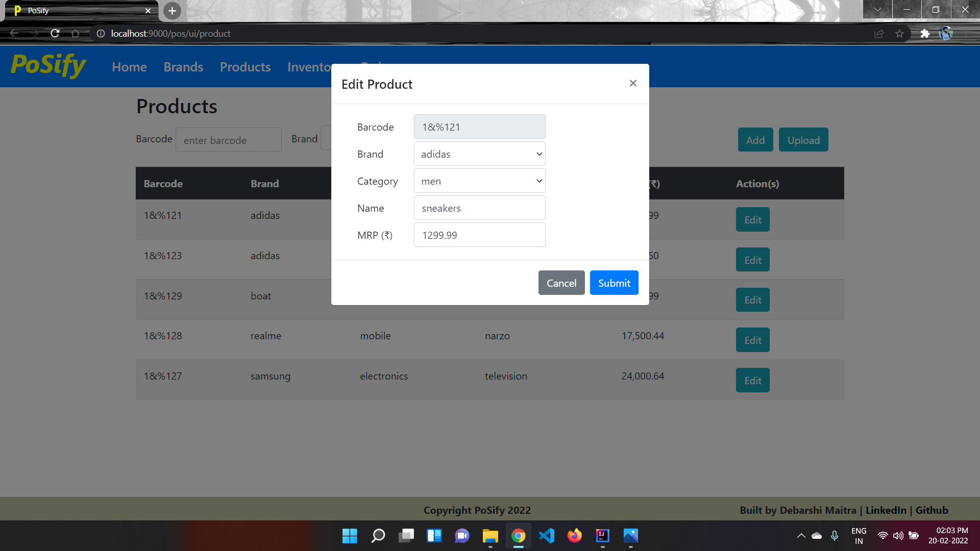
Task: Open File Explorer from taskbar
Action: [490, 536]
